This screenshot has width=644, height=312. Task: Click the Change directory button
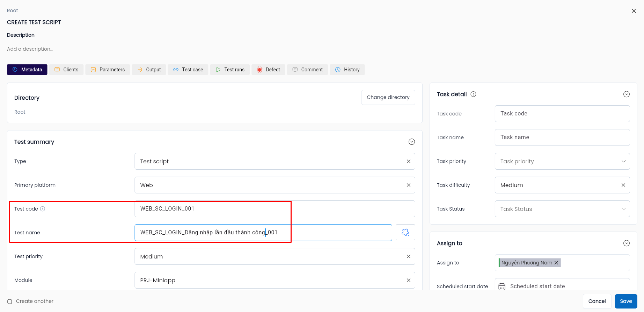[x=388, y=97]
